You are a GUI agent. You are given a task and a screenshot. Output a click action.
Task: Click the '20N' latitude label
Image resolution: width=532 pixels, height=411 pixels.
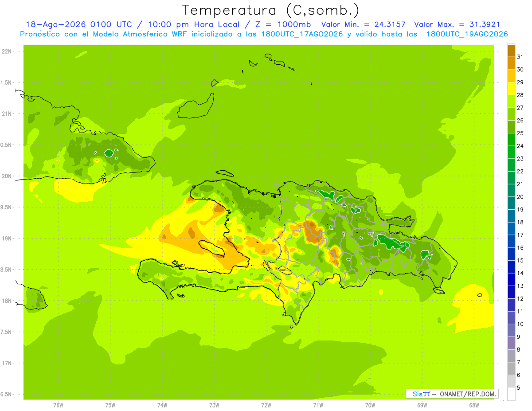pyautogui.click(x=7, y=176)
